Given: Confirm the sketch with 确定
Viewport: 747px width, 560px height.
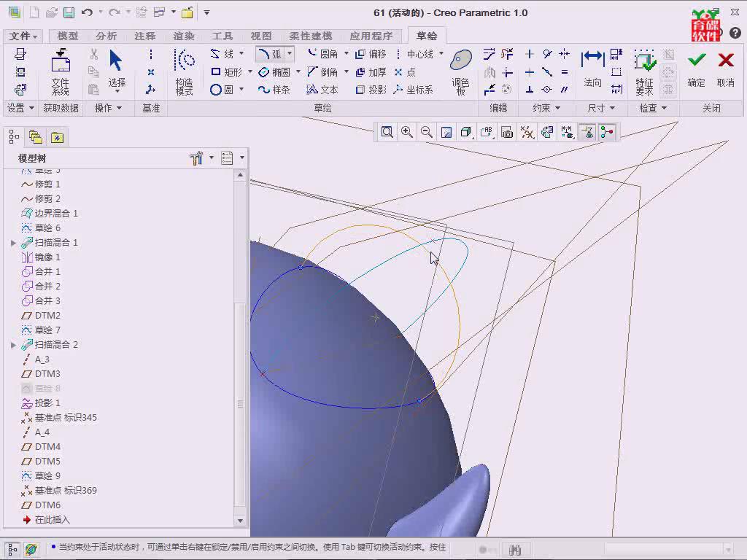Looking at the screenshot, I should tap(696, 69).
